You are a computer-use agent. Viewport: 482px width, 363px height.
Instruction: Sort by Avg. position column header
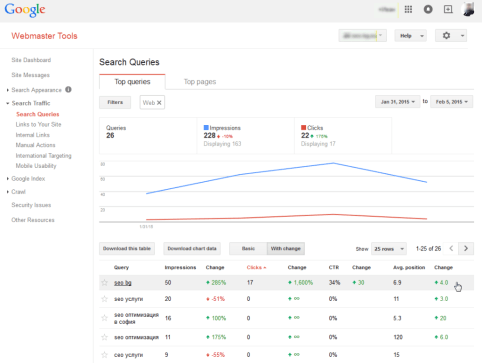[409, 267]
